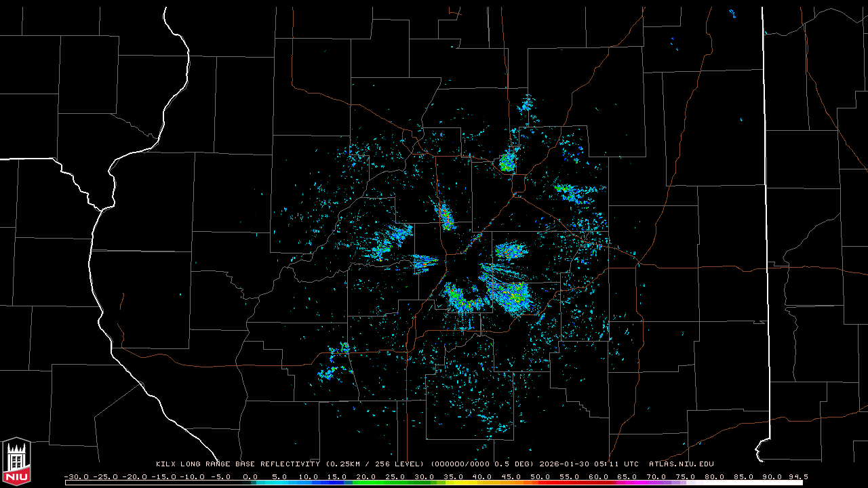Click the ATLAS.NIU.EDU text link
The height and width of the screenshot is (488, 868).
coord(681,464)
